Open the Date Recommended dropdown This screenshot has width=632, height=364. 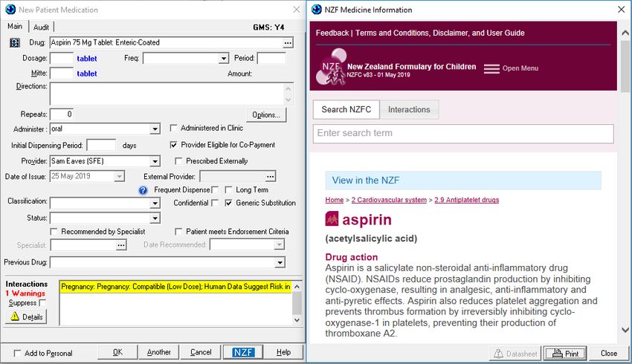[279, 245]
